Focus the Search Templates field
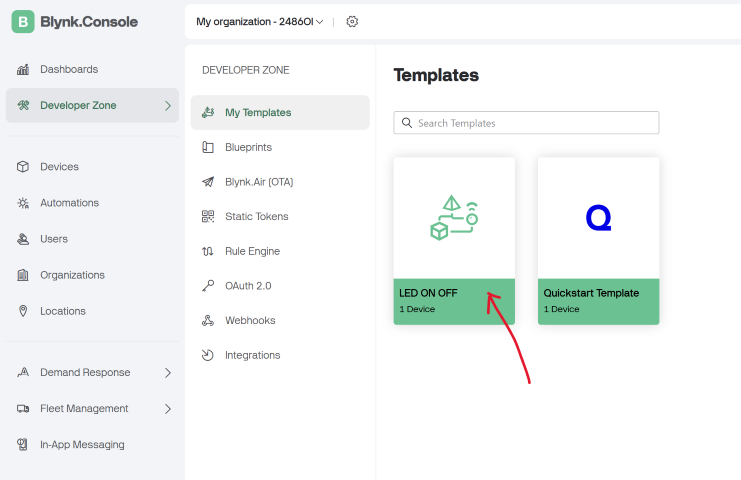Image resolution: width=741 pixels, height=480 pixels. click(526, 123)
